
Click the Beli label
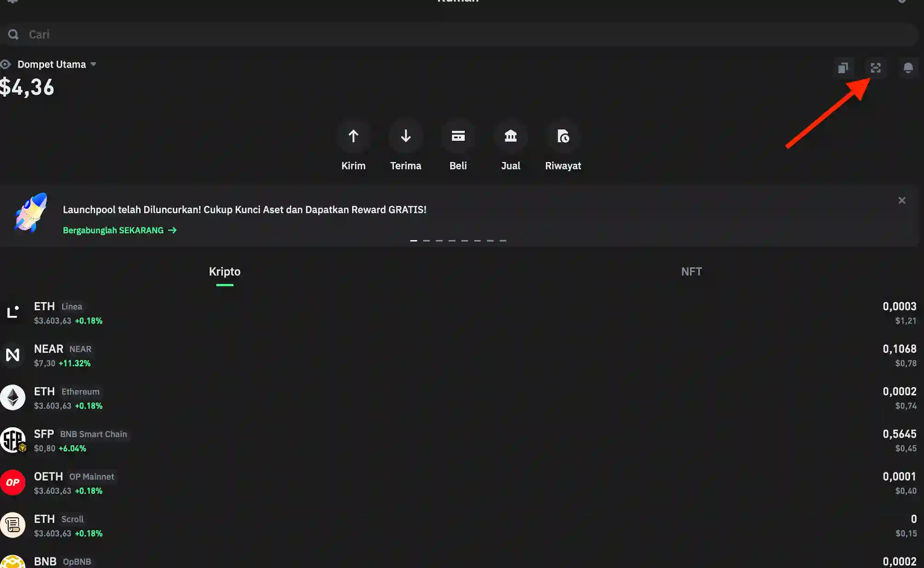[x=458, y=166]
